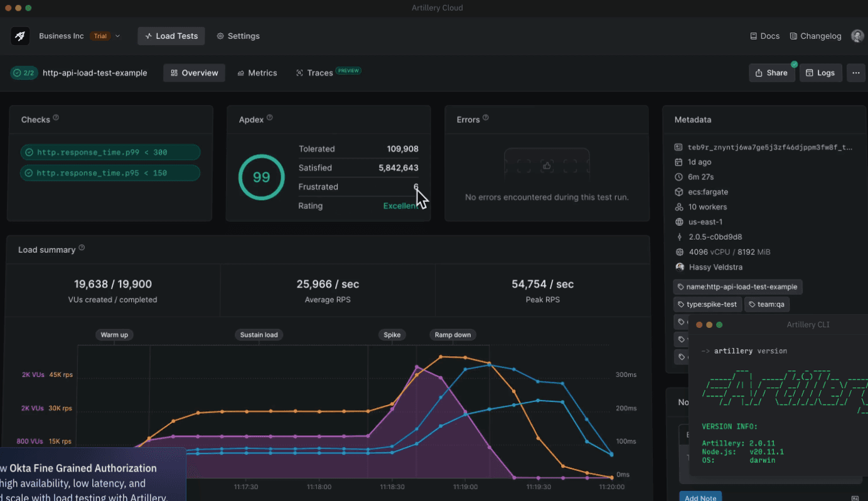
Task: Click the more options ellipsis button
Action: [x=856, y=72]
